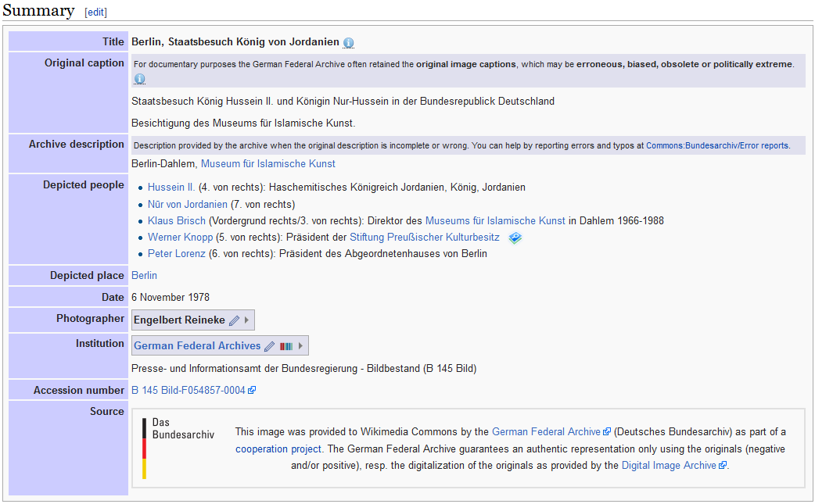Open the German Federal Archives institution link
815x504 pixels.
tap(197, 346)
